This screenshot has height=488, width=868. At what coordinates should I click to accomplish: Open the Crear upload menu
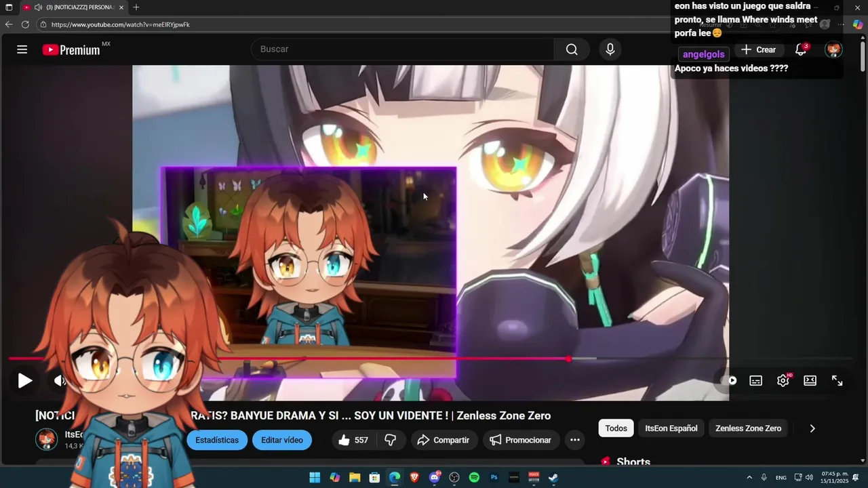[758, 49]
